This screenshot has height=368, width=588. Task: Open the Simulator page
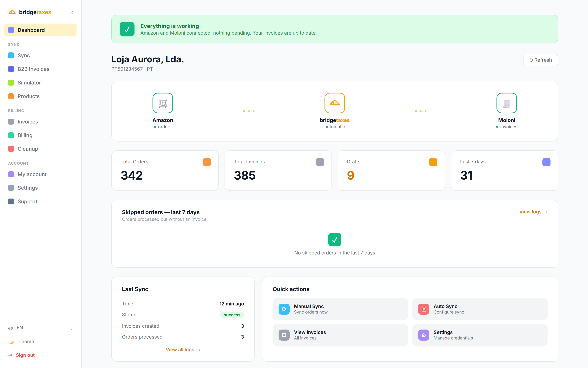[x=41, y=82]
